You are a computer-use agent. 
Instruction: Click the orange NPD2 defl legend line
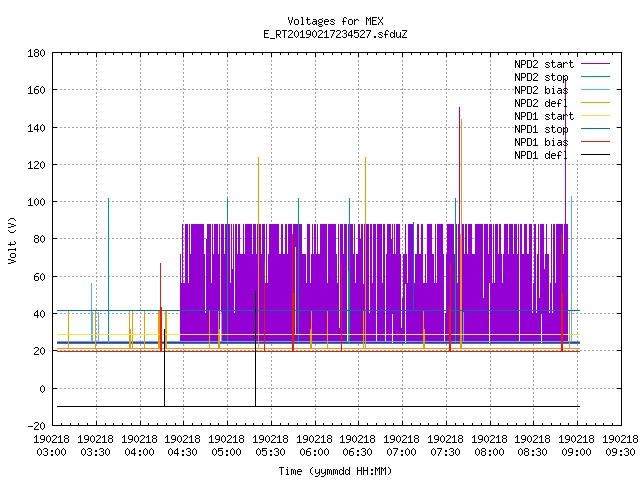[596, 103]
